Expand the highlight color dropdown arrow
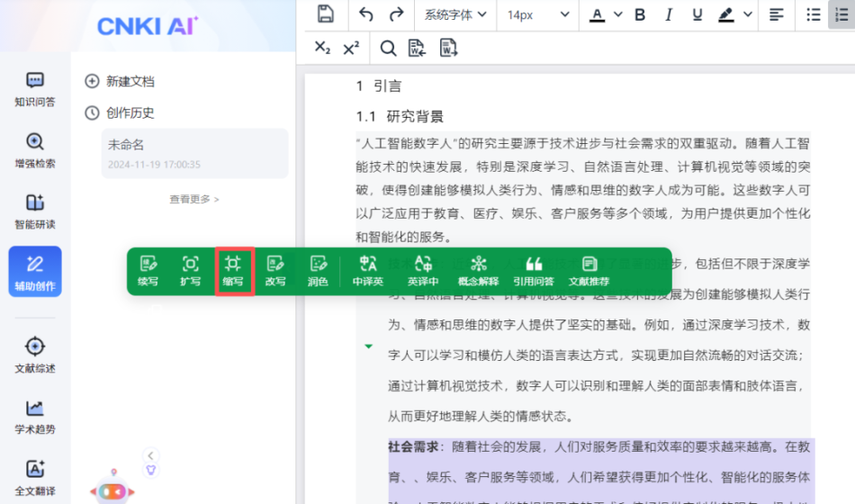The height and width of the screenshot is (504, 855). [747, 15]
